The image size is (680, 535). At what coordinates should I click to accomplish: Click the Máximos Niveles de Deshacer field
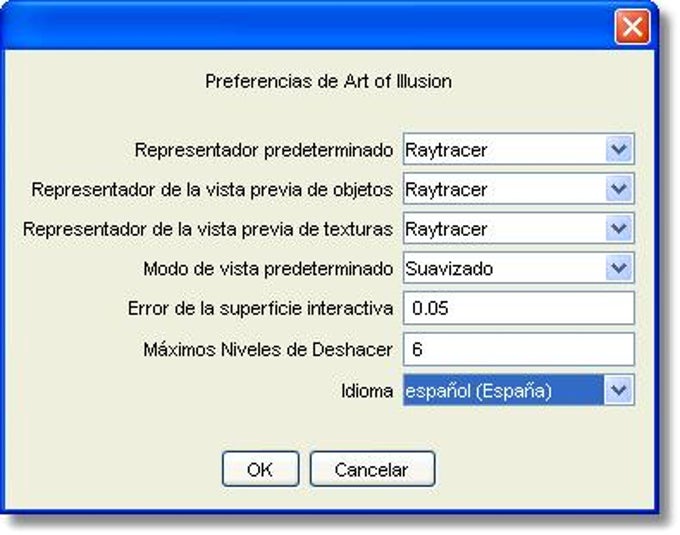[x=519, y=349]
